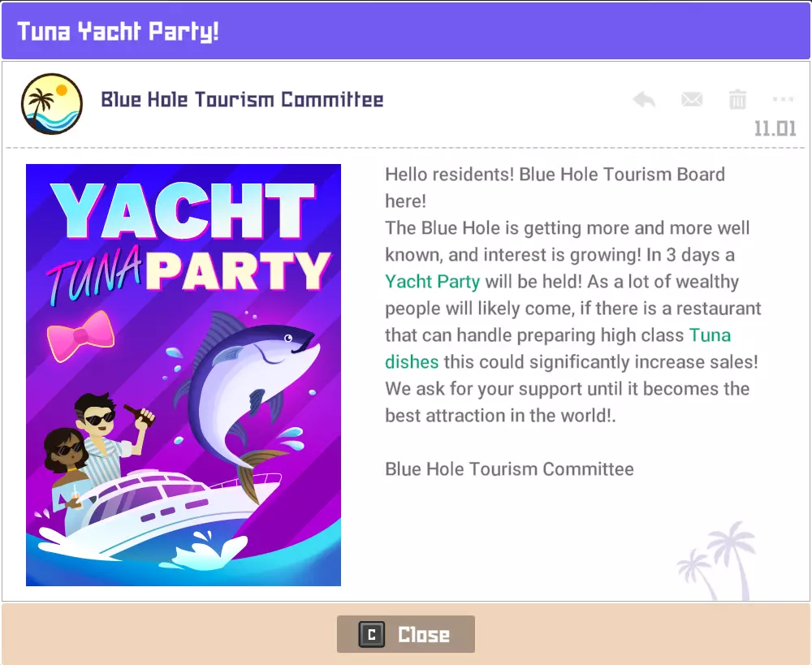Click the pink bow tie on the poster
Viewport: 812px width, 665px height.
click(x=80, y=335)
